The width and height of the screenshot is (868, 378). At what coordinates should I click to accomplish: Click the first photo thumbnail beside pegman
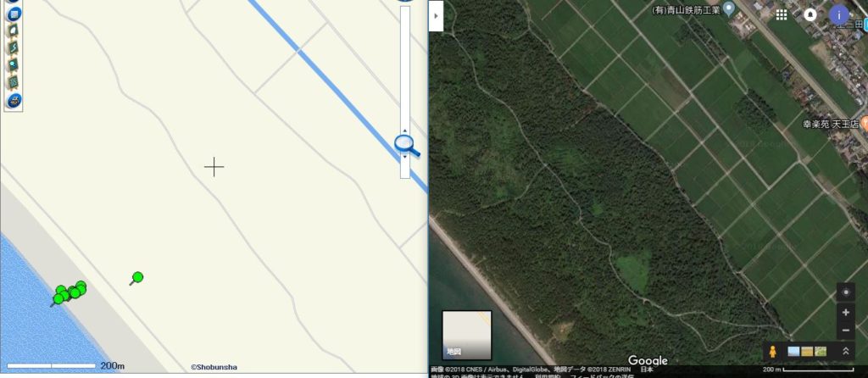793,351
